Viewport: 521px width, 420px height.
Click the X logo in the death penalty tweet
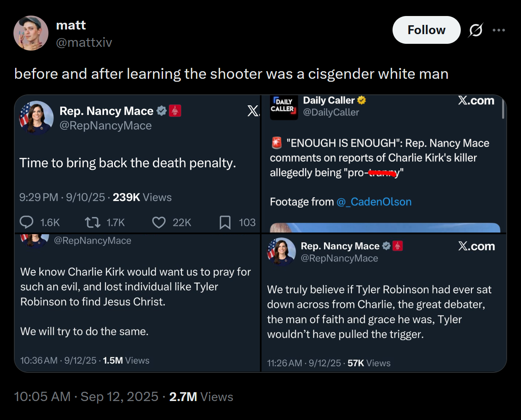click(x=253, y=111)
